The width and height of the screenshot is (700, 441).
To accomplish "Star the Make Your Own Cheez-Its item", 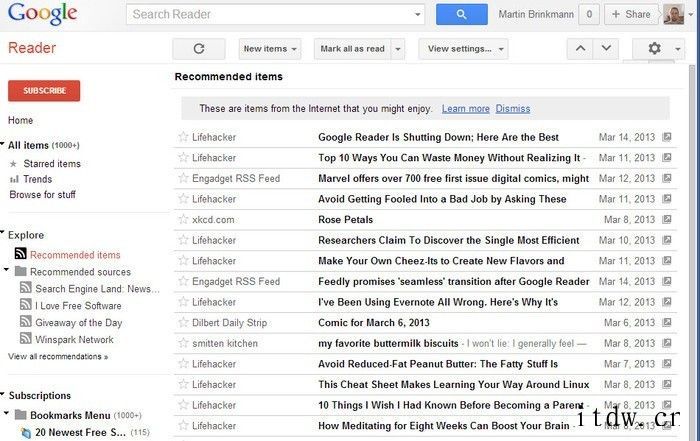I will point(183,260).
